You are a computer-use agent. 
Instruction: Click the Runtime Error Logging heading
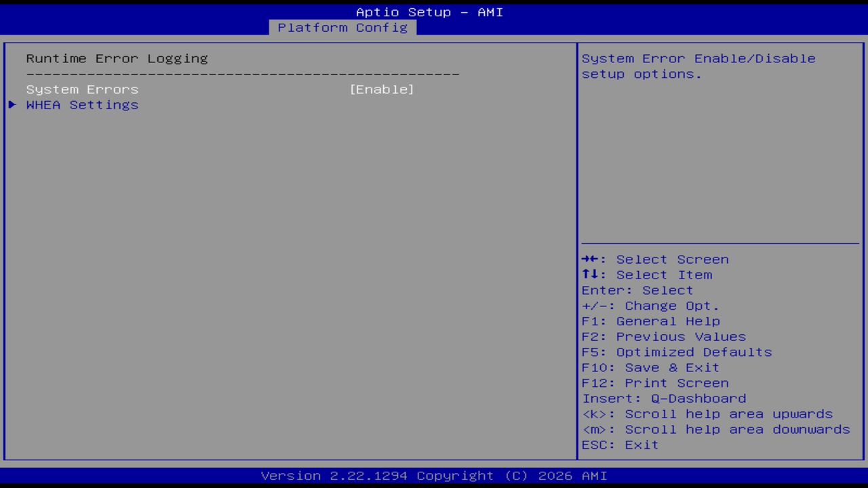117,58
